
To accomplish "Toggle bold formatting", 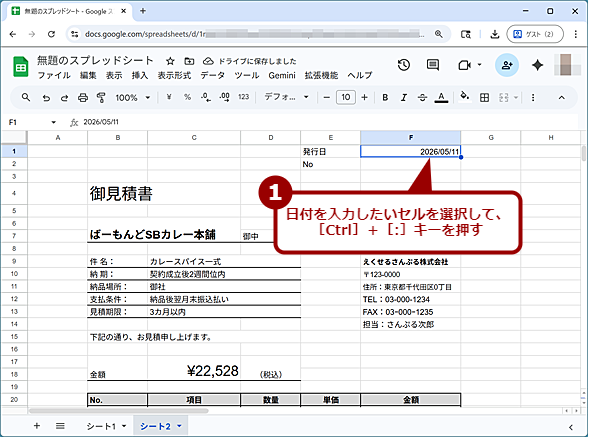I will click(385, 98).
